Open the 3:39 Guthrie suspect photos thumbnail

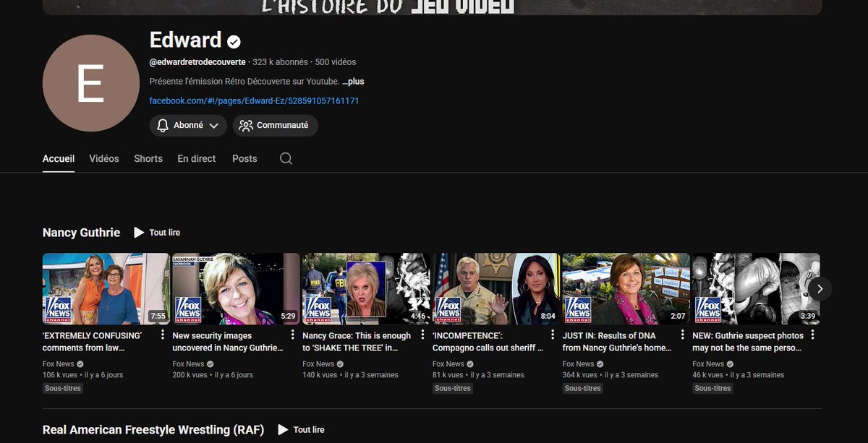coord(757,288)
